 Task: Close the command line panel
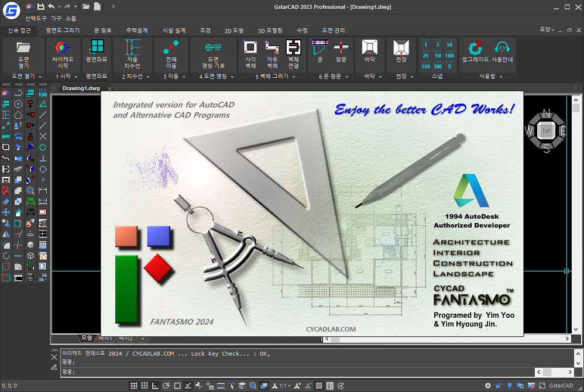(x=54, y=357)
